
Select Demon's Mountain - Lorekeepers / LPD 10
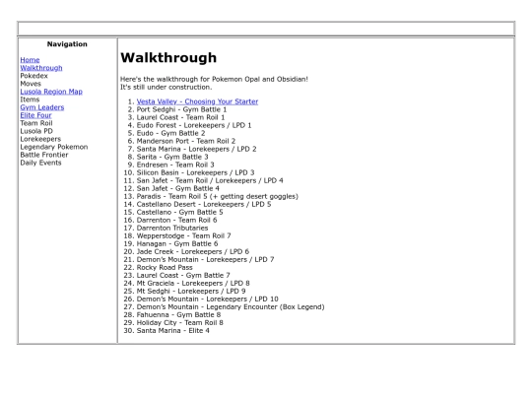[x=207, y=299]
